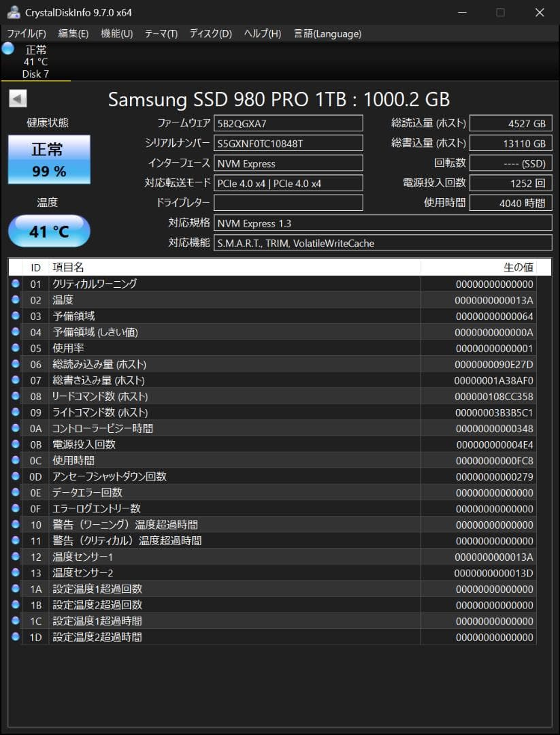Click the previous disk arrow icon

pos(18,99)
